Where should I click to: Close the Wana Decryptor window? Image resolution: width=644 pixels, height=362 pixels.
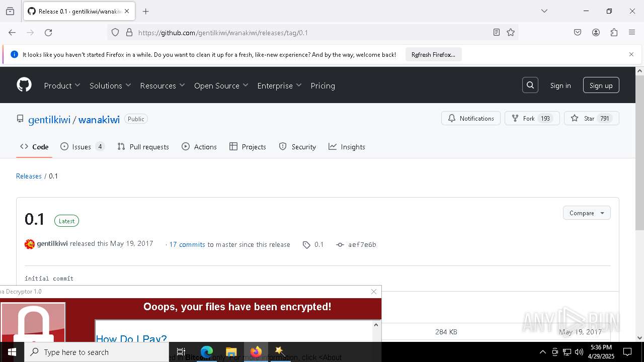click(374, 292)
